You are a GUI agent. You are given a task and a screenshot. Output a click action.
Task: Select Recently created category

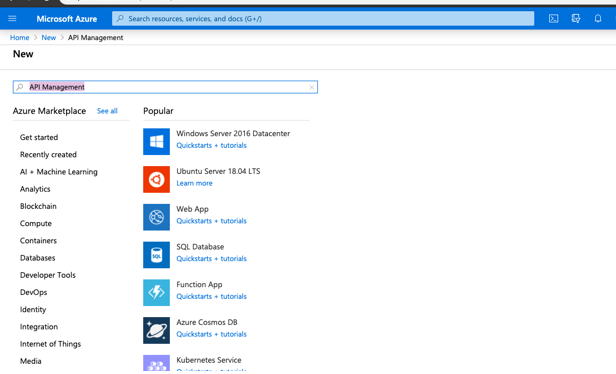(48, 155)
